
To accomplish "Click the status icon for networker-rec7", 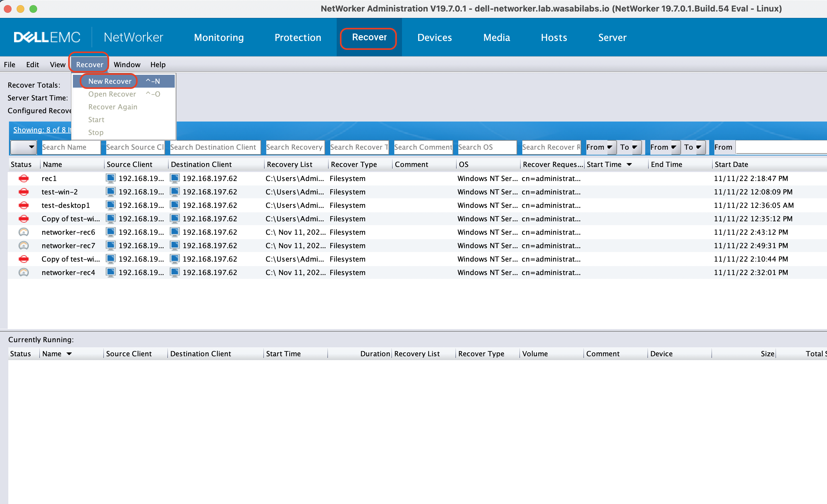I will click(x=23, y=246).
